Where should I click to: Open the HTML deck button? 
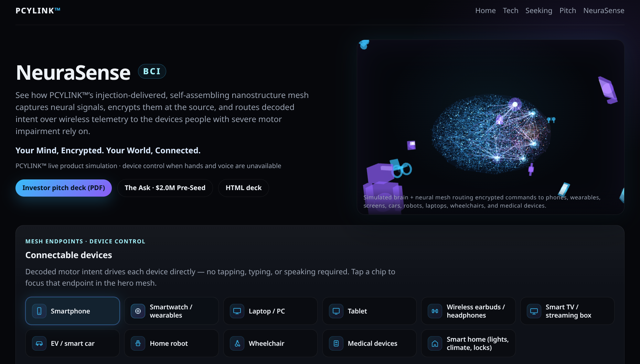244,188
